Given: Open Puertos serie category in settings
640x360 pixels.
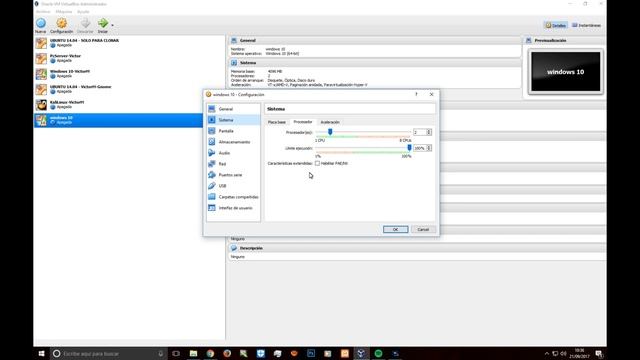Looking at the screenshot, I should 233,175.
